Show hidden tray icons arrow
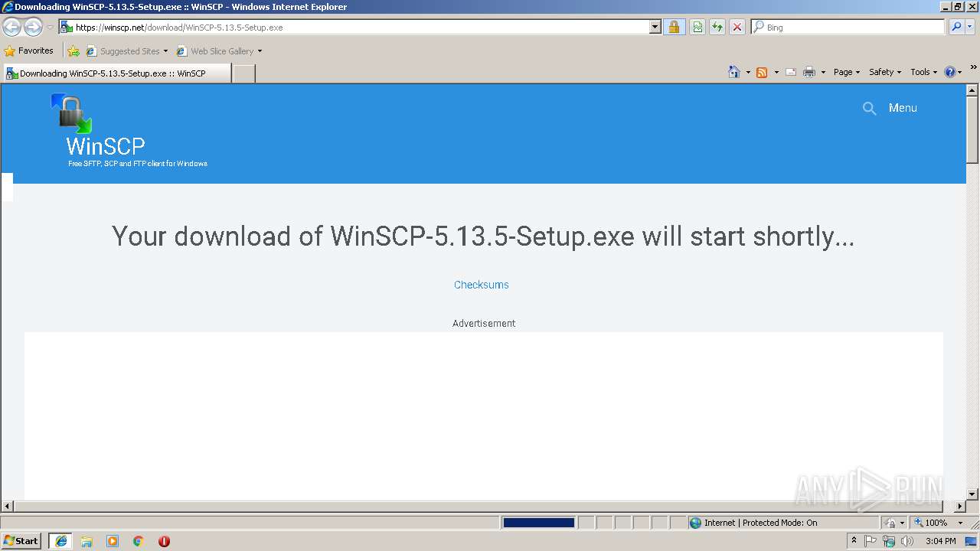The height and width of the screenshot is (551, 980). (854, 541)
